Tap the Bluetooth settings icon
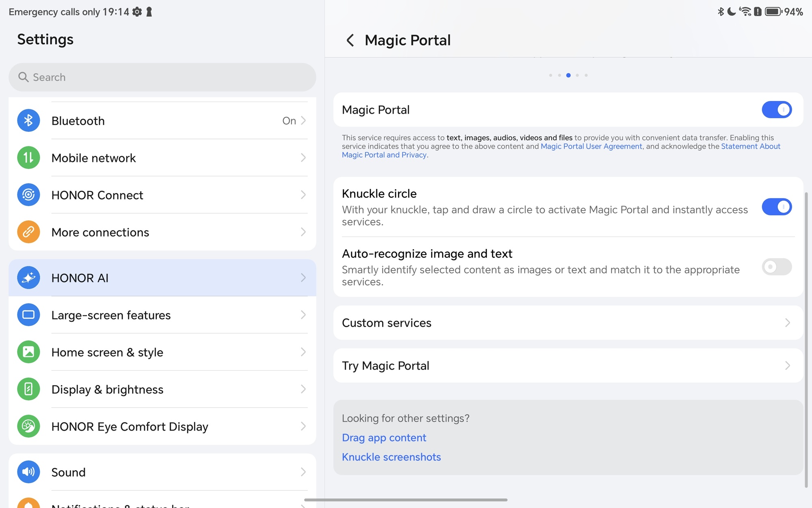Image resolution: width=812 pixels, height=508 pixels. pyautogui.click(x=28, y=121)
